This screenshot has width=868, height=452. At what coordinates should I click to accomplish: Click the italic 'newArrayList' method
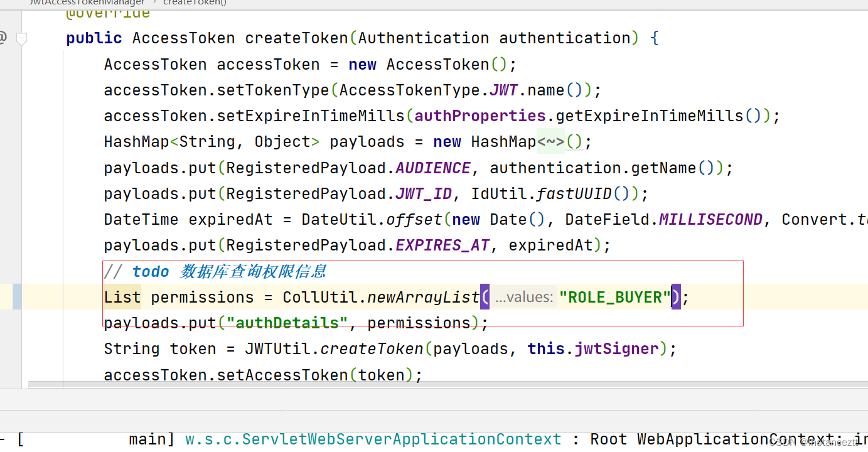coord(424,297)
